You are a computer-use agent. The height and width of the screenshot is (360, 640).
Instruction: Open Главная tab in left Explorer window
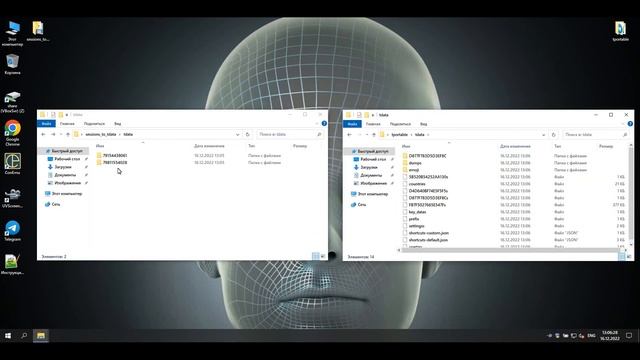67,123
